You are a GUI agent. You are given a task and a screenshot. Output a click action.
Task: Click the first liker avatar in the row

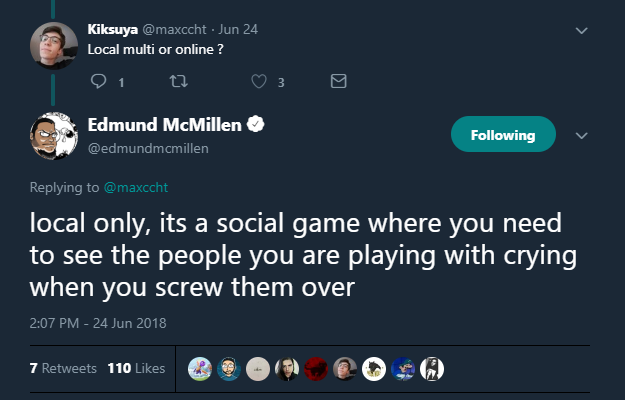click(x=200, y=368)
